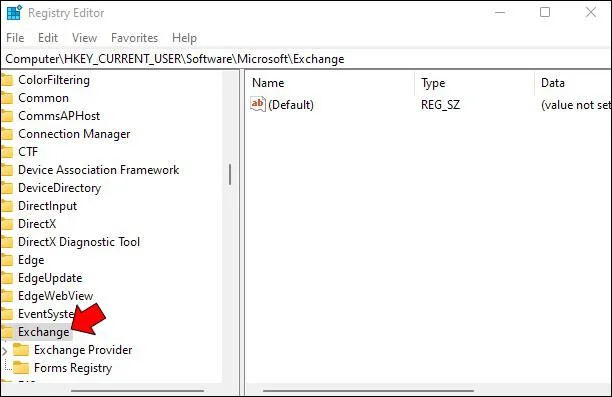Click the tree pane vertical scrollbar thumb
The width and height of the screenshot is (612, 397).
click(x=230, y=174)
